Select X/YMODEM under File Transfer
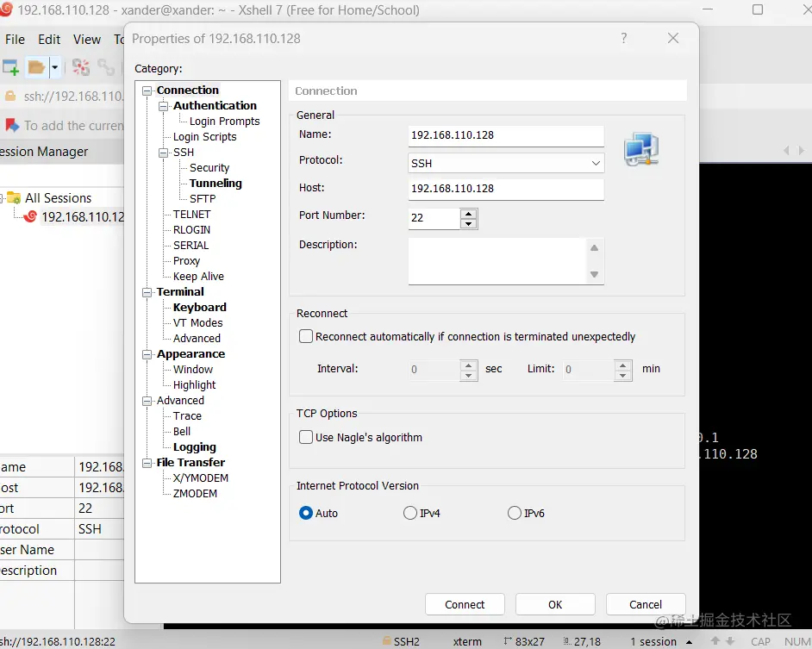This screenshot has width=812, height=649. (200, 478)
